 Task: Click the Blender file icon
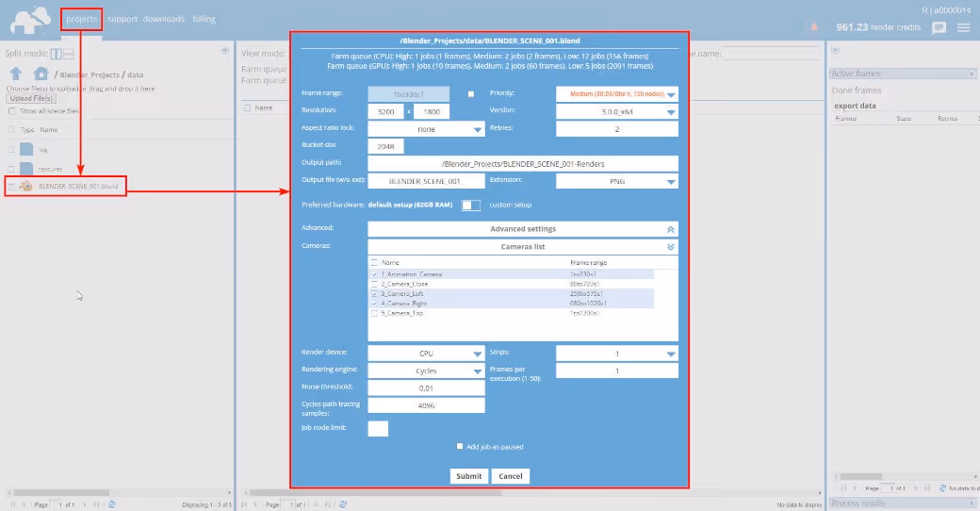point(25,186)
